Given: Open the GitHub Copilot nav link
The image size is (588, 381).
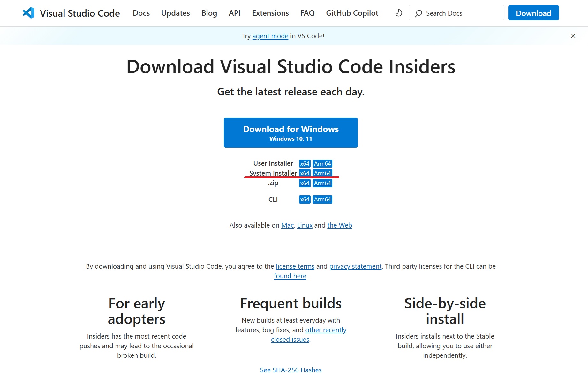Looking at the screenshot, I should point(352,13).
